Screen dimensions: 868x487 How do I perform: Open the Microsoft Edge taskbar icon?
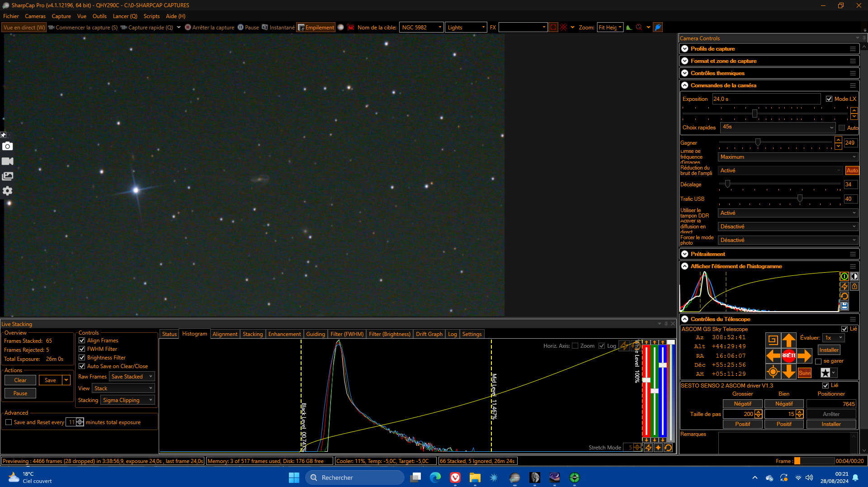point(435,478)
